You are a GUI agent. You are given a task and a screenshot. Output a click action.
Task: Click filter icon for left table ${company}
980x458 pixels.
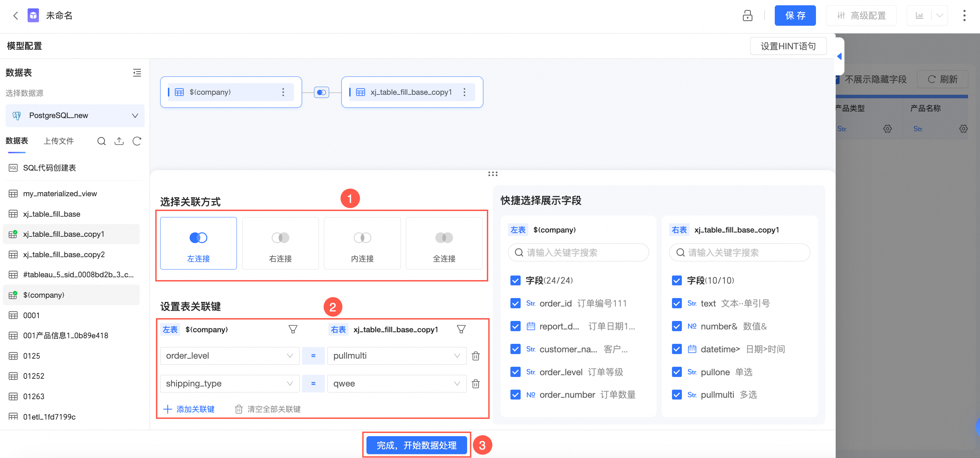pos(293,329)
